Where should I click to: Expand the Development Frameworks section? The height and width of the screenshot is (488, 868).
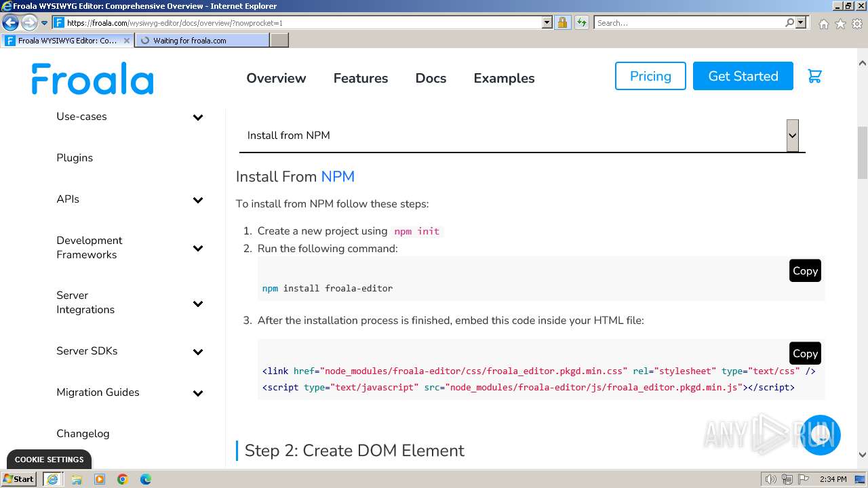198,248
